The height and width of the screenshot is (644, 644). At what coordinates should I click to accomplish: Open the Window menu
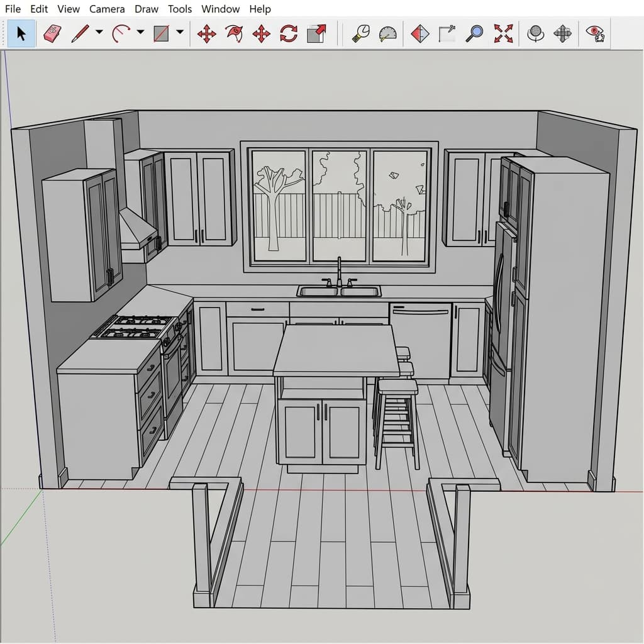pyautogui.click(x=220, y=9)
